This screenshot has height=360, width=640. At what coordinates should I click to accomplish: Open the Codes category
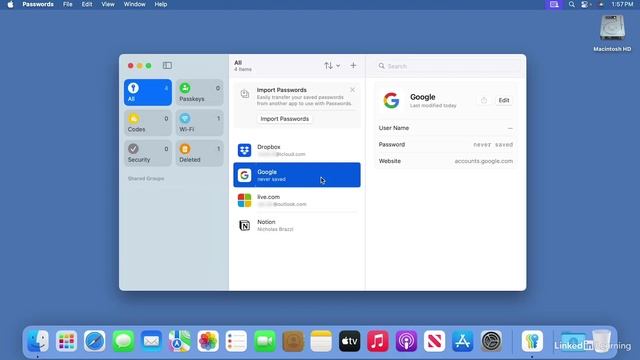click(x=148, y=123)
